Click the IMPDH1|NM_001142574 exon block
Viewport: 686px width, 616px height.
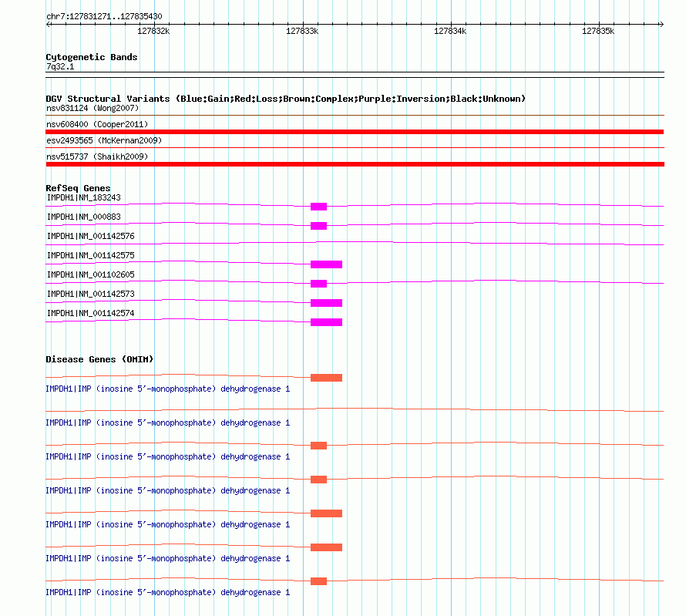coord(326,322)
